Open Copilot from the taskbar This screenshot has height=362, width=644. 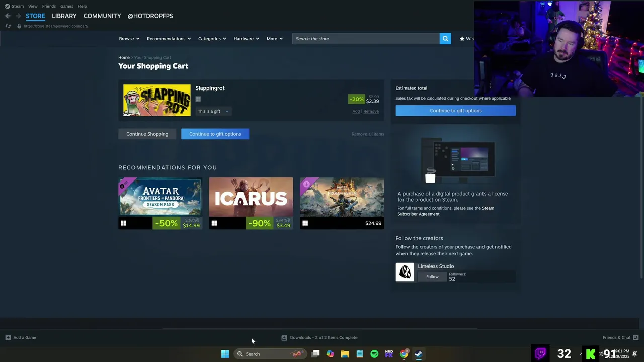pos(330,354)
